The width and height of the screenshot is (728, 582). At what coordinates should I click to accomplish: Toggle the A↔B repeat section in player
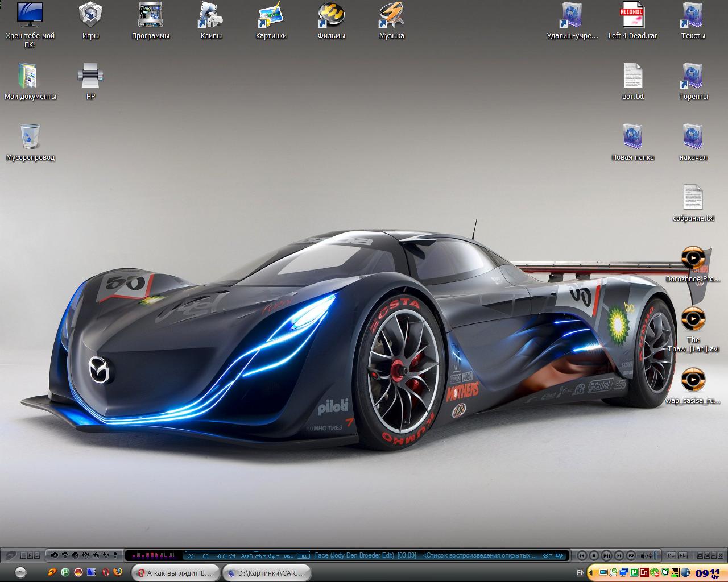coord(247,556)
